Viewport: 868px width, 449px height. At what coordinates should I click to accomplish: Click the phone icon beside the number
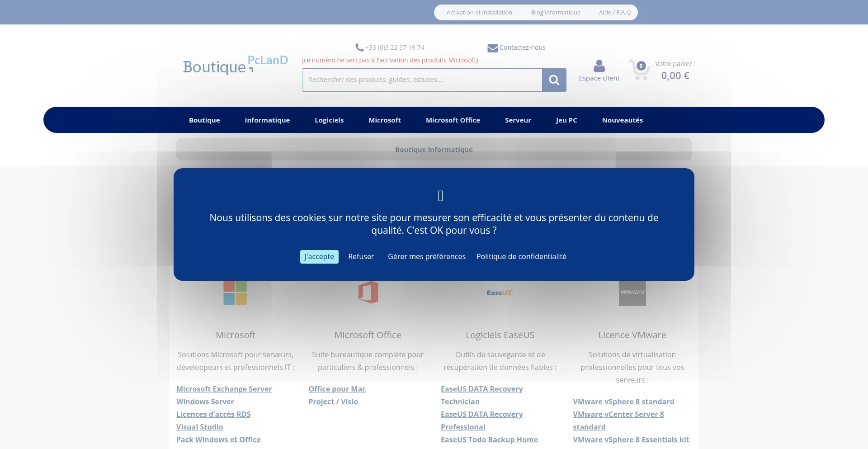(359, 47)
